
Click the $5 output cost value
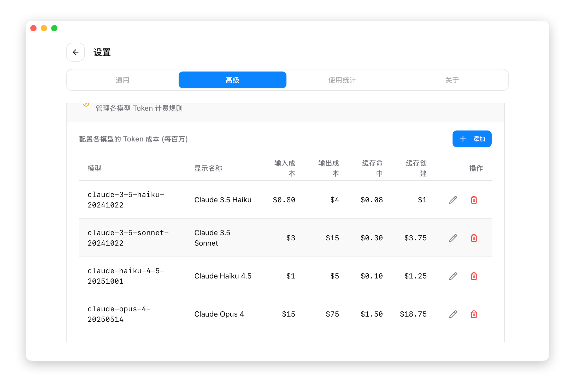click(335, 276)
